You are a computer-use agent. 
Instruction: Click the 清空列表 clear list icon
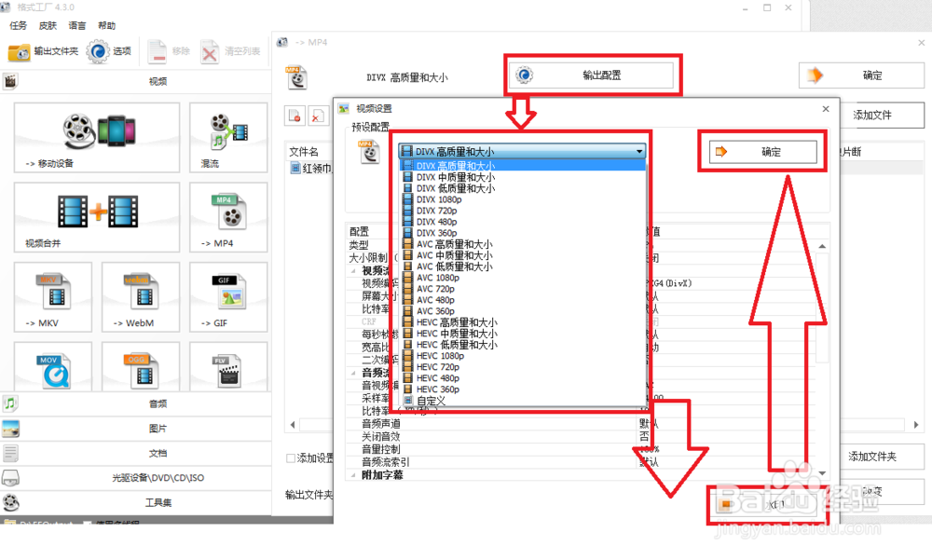[221, 51]
